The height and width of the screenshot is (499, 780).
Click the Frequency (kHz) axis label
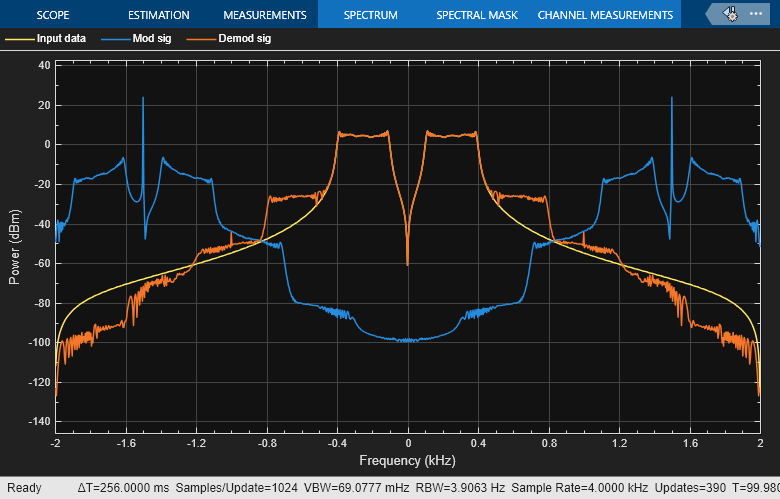pos(408,461)
